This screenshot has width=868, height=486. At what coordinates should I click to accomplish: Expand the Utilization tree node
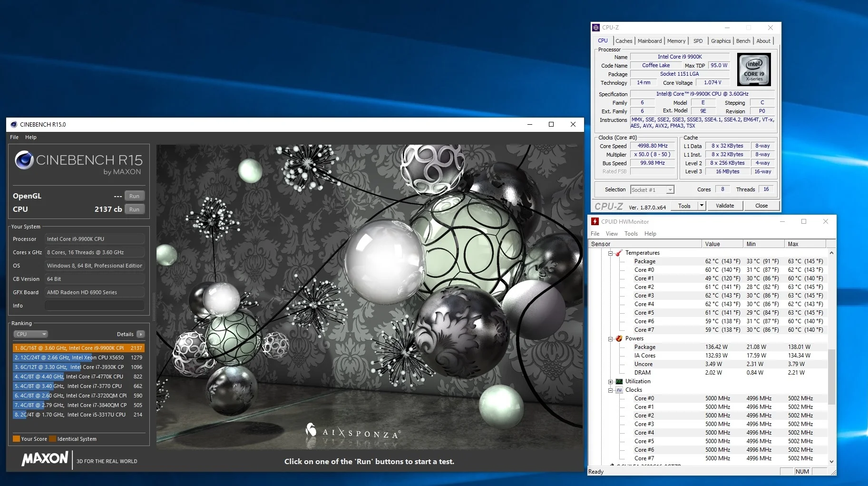coord(610,382)
